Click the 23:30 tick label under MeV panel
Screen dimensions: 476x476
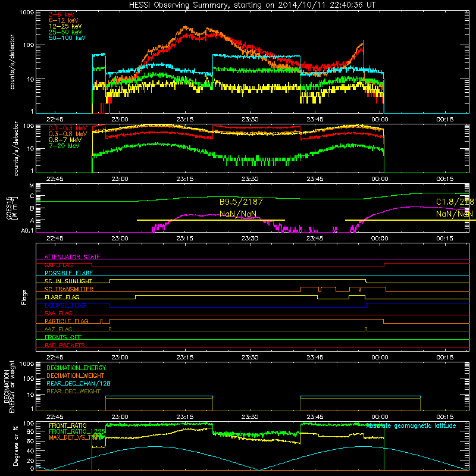249,179
